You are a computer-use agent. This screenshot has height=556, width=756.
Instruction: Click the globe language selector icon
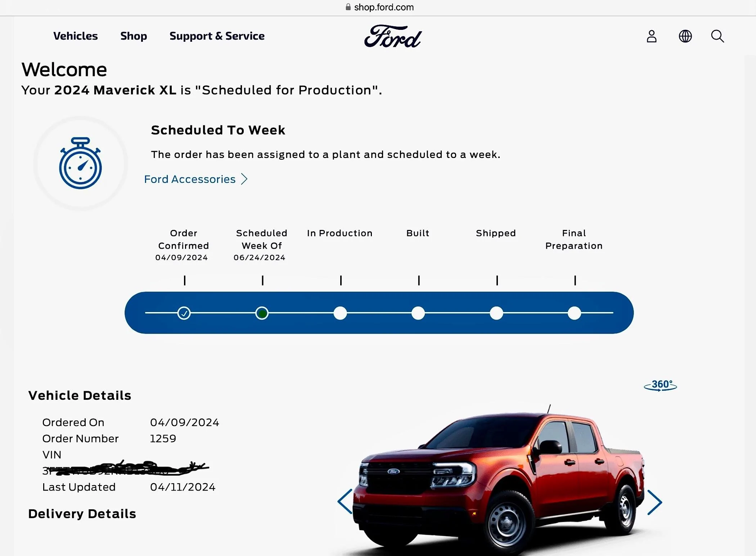[x=685, y=36]
